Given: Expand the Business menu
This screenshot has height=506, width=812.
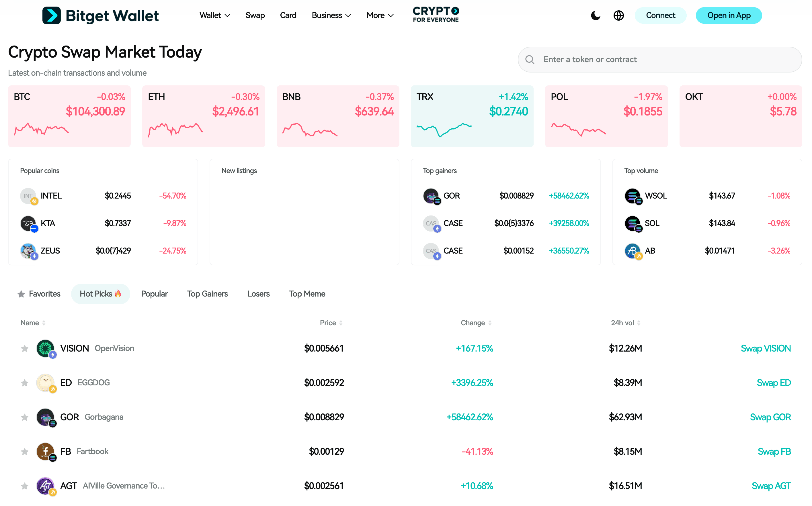Looking at the screenshot, I should [331, 15].
